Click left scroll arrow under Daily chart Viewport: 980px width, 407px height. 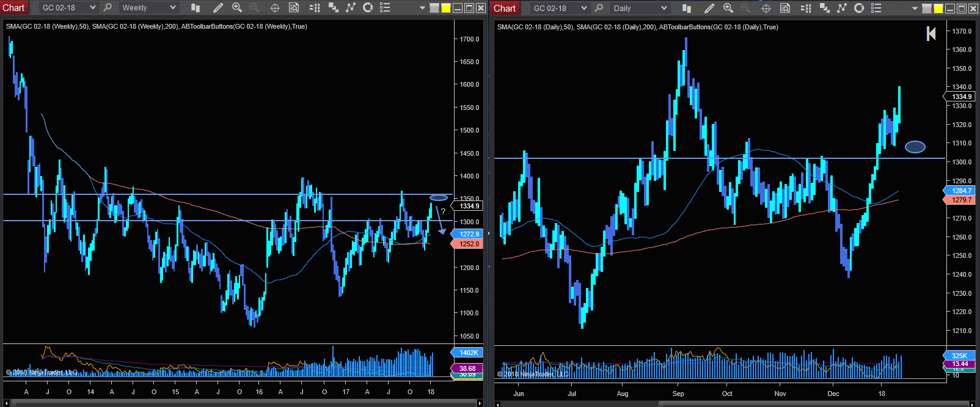498,403
